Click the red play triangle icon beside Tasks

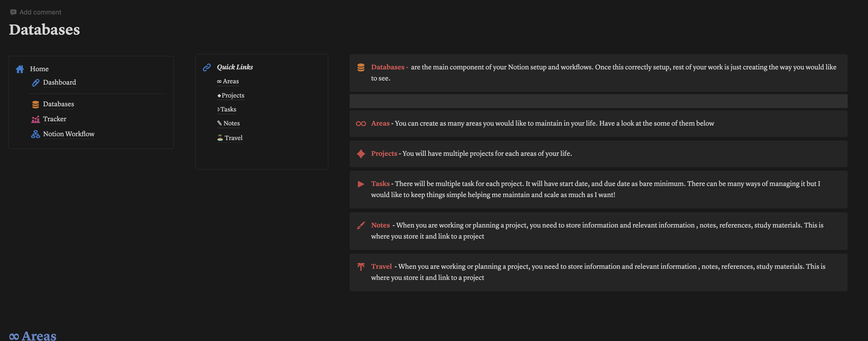(x=361, y=184)
